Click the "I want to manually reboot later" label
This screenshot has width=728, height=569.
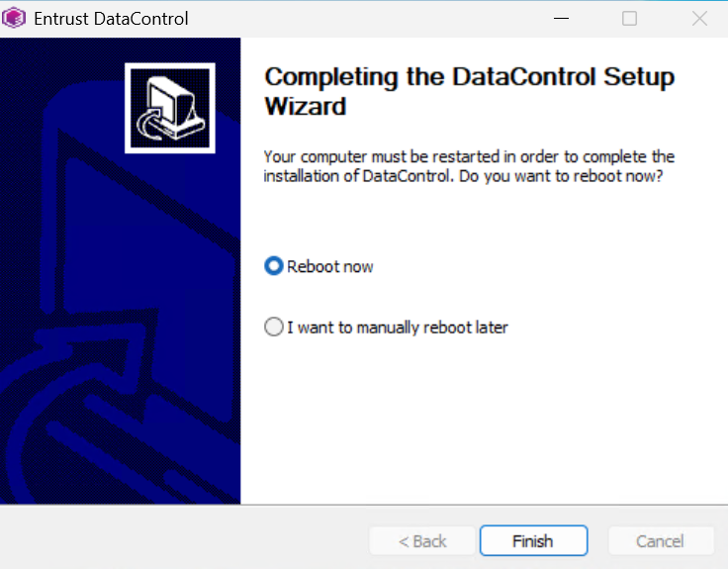click(398, 328)
